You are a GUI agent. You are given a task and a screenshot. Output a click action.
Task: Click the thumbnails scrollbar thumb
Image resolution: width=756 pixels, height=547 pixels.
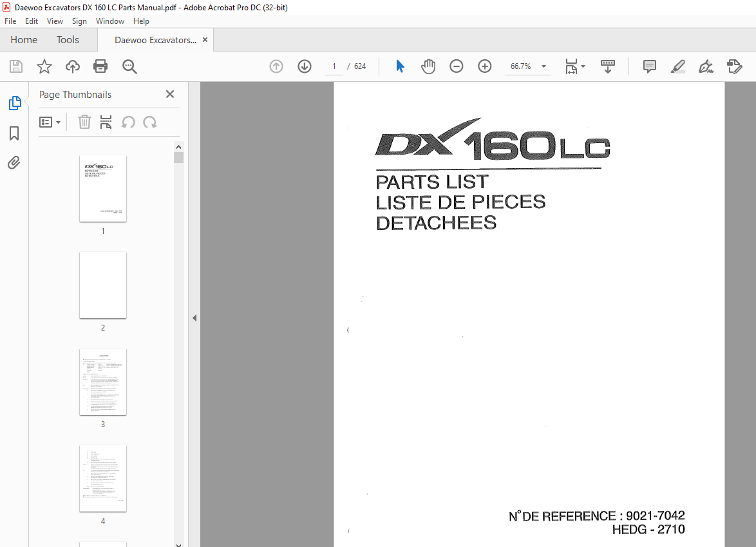click(178, 158)
